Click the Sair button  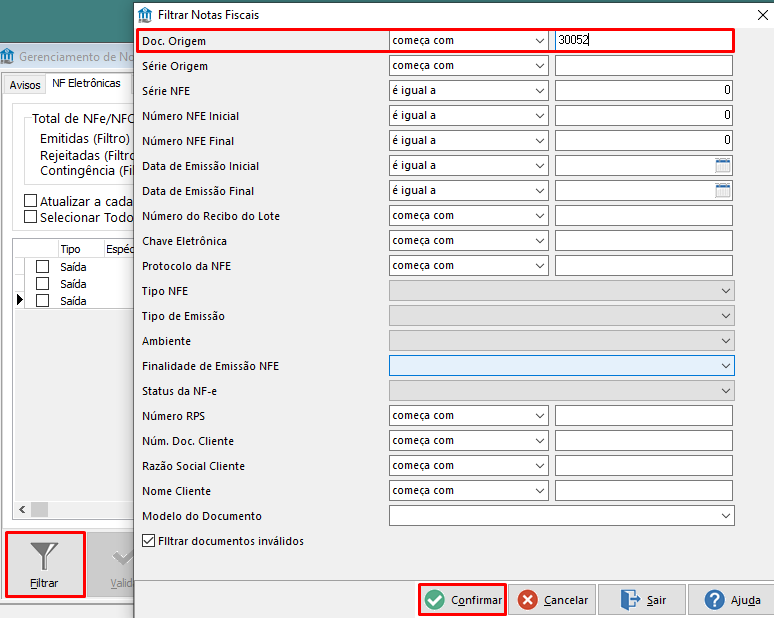click(642, 600)
